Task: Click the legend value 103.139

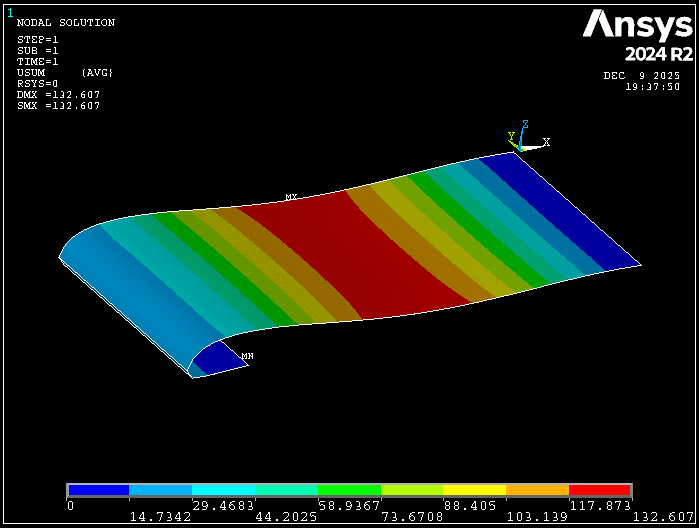Action: click(538, 517)
